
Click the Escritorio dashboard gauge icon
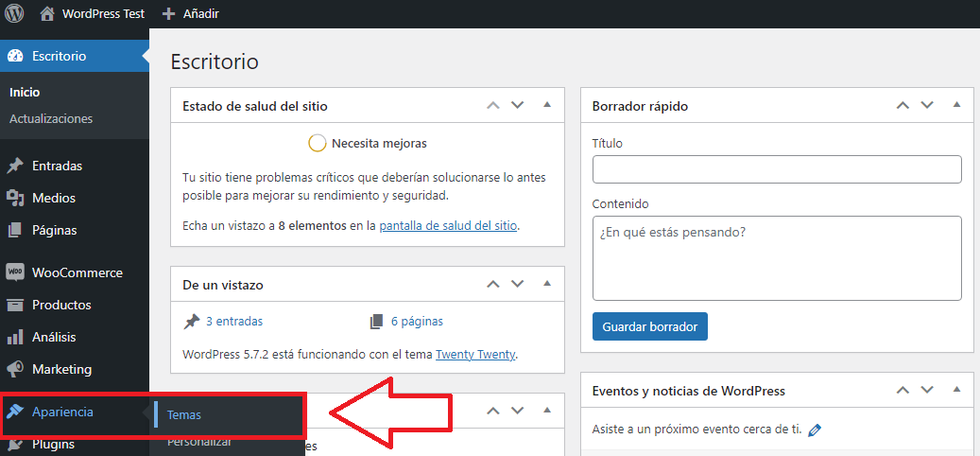(15, 57)
